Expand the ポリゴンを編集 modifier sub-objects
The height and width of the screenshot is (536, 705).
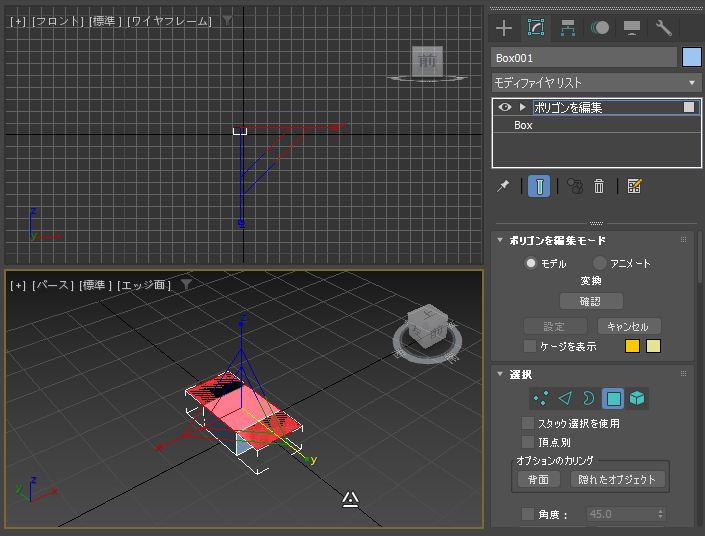tap(522, 107)
